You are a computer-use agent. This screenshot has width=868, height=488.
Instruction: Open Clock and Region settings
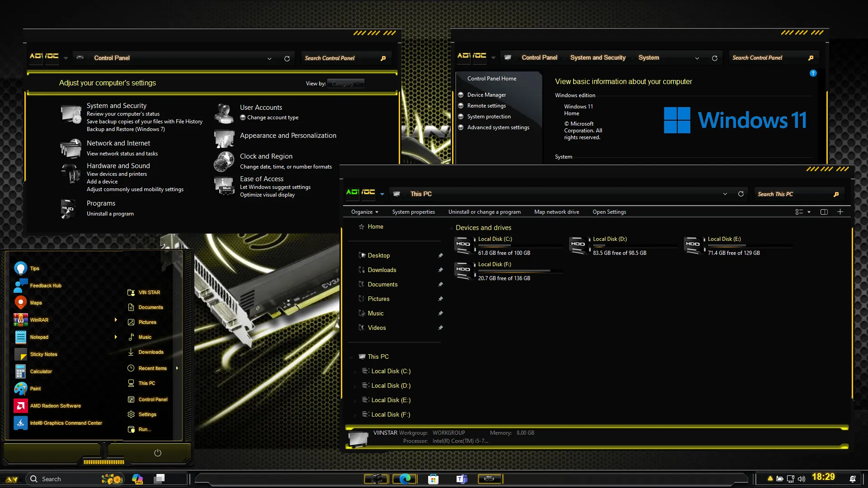click(x=266, y=156)
